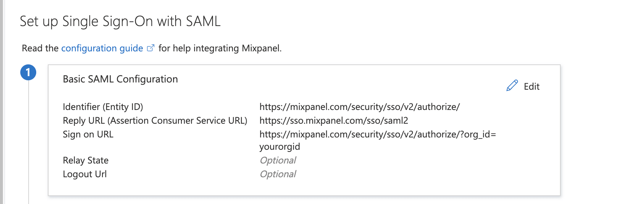The image size is (644, 204).
Task: Click the Sign on URL value
Action: click(x=377, y=134)
